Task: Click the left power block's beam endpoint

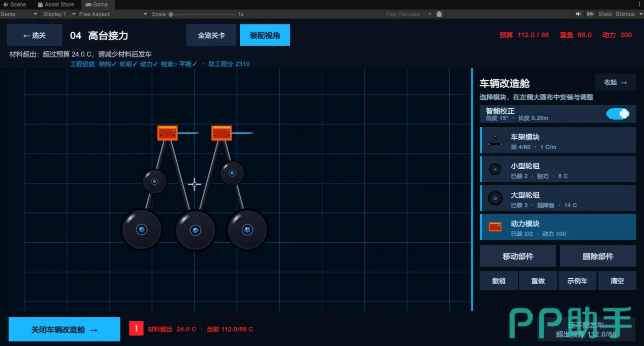Action: 197,133
